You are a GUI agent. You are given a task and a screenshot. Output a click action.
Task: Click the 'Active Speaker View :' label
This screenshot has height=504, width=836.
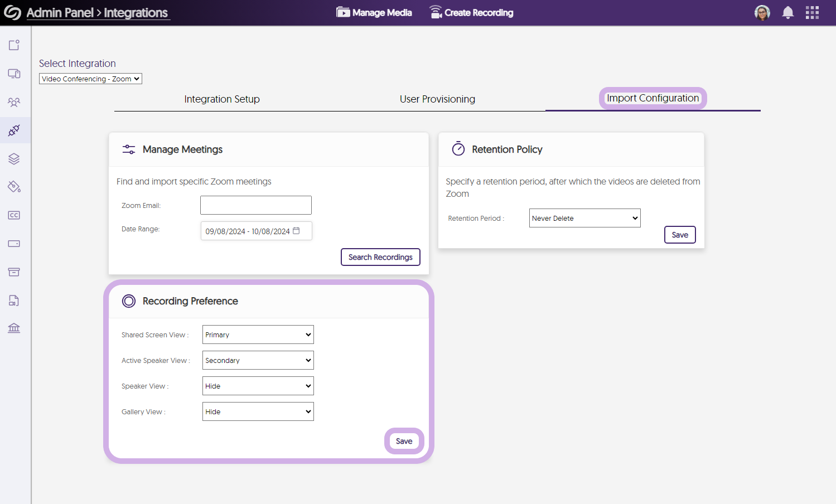coord(156,361)
